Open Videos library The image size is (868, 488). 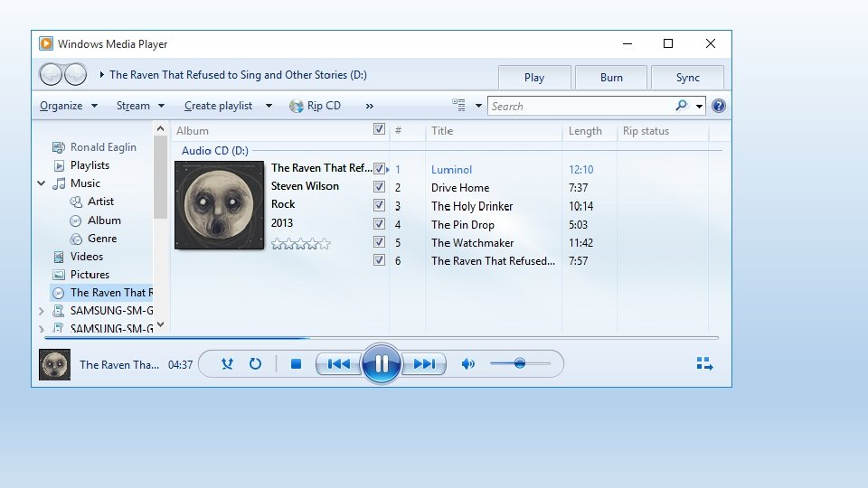click(x=78, y=256)
